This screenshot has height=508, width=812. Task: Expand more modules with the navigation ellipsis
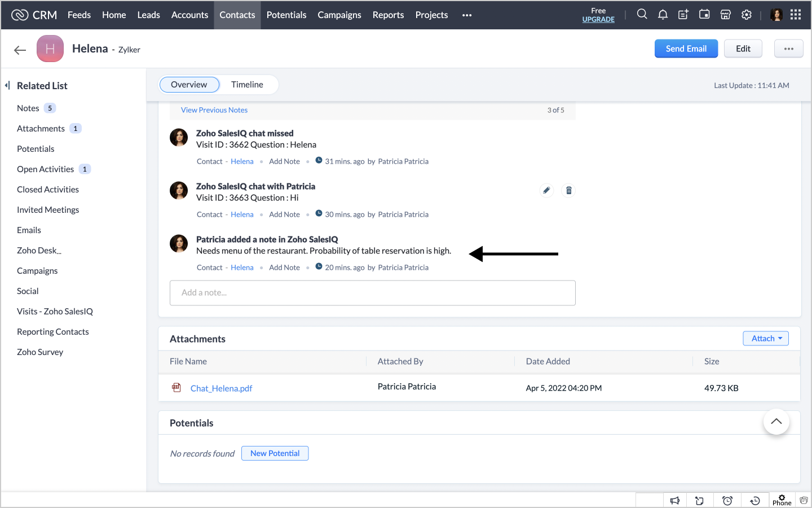point(467,15)
